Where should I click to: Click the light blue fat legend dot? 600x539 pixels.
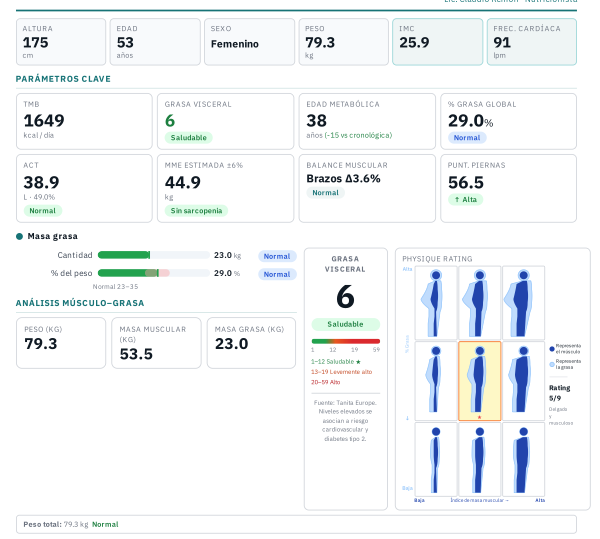click(552, 364)
